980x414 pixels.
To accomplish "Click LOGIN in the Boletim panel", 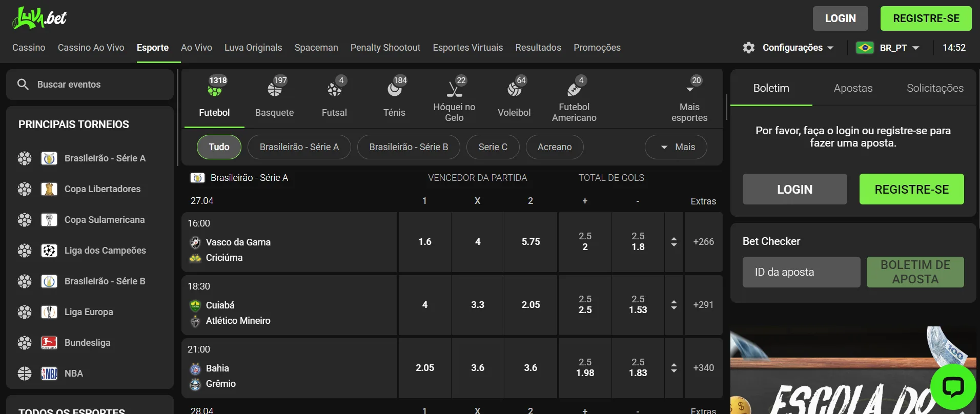I will tap(795, 189).
